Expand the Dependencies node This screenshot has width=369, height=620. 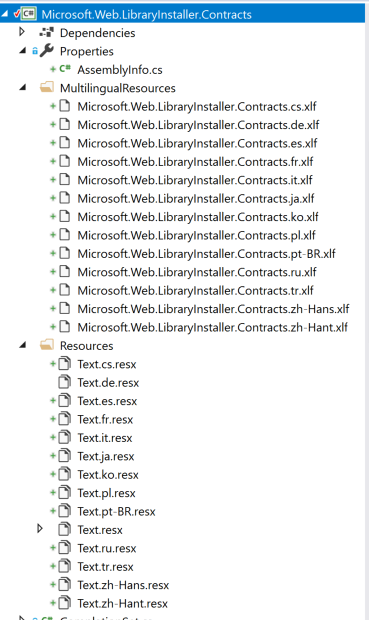coord(22,32)
